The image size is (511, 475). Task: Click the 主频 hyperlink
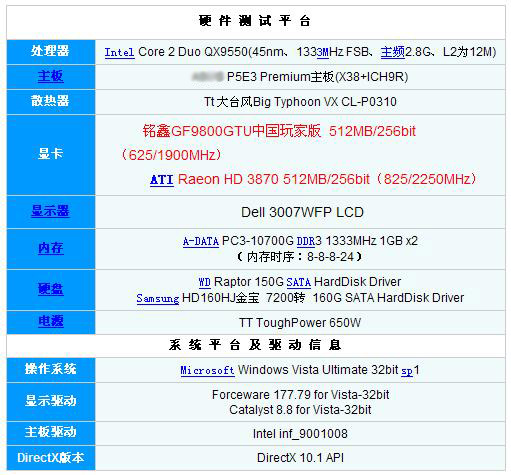pos(393,52)
